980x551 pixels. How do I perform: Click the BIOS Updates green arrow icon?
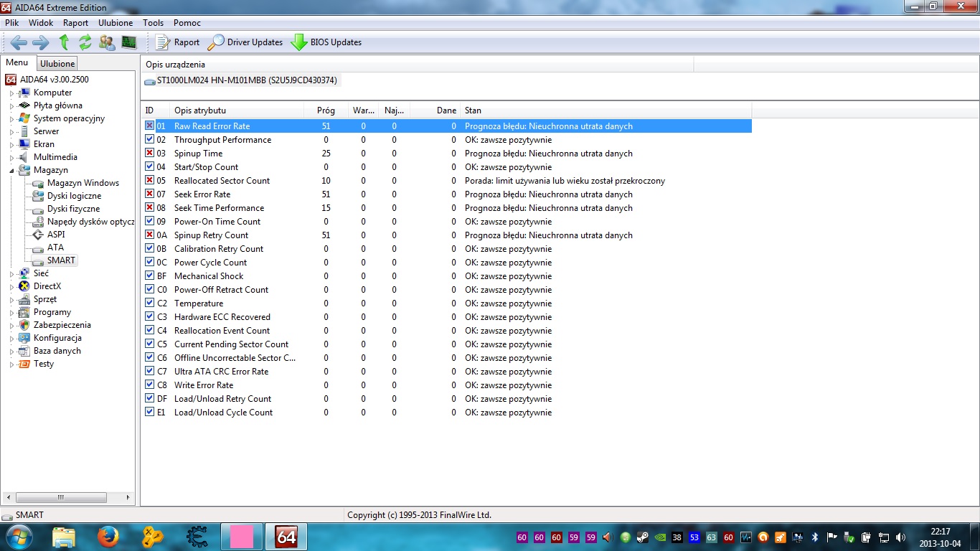coord(299,42)
